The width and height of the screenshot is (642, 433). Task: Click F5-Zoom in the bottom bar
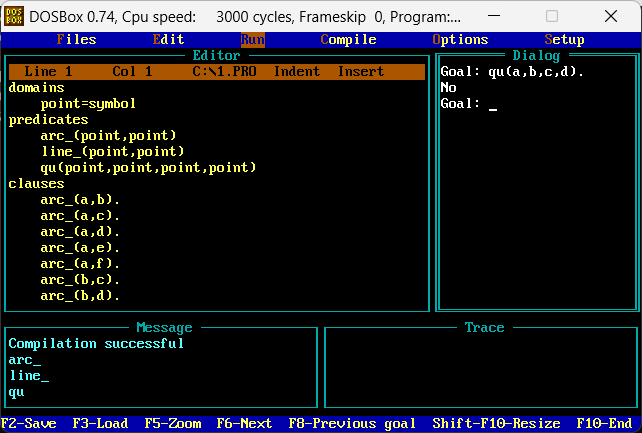172,423
